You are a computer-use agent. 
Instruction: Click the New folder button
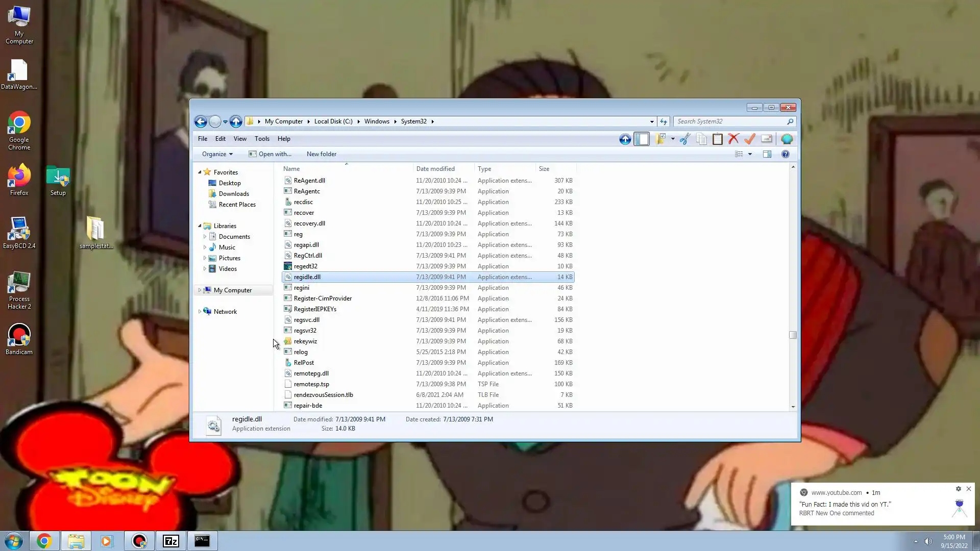[x=321, y=154]
